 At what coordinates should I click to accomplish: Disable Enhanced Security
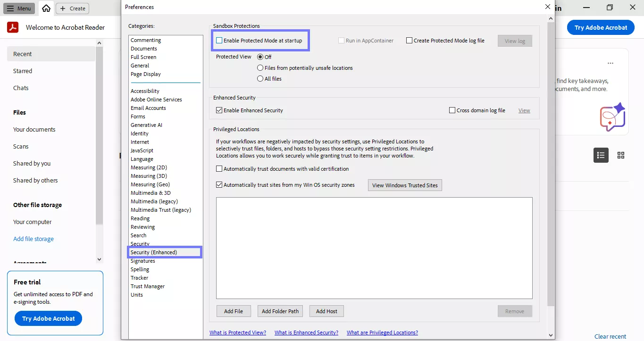[219, 110]
